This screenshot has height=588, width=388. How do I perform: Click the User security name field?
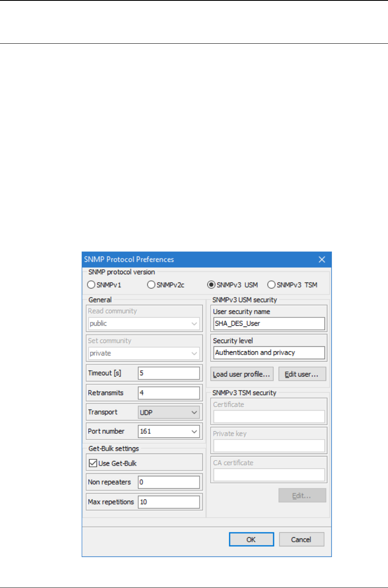(269, 324)
